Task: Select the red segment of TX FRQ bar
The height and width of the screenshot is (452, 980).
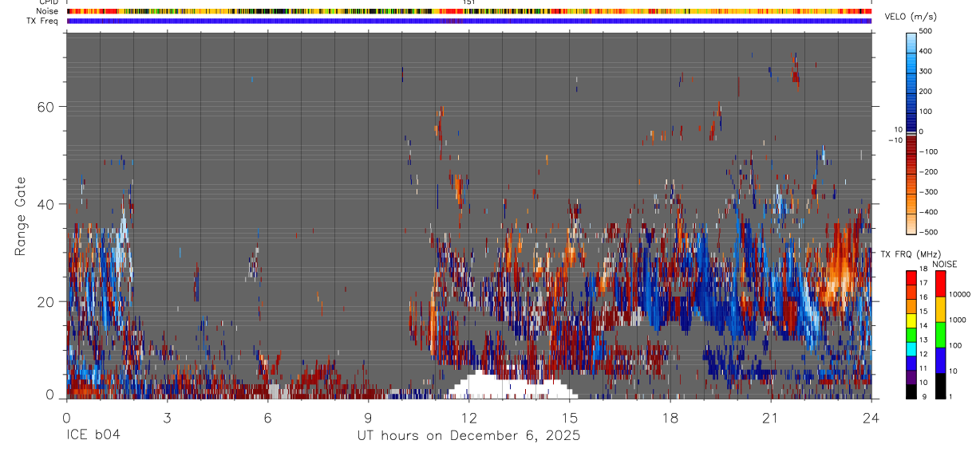Action: pos(911,276)
